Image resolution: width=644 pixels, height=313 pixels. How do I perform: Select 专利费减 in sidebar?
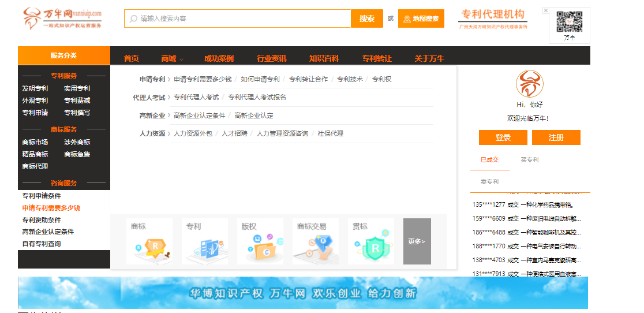point(77,100)
